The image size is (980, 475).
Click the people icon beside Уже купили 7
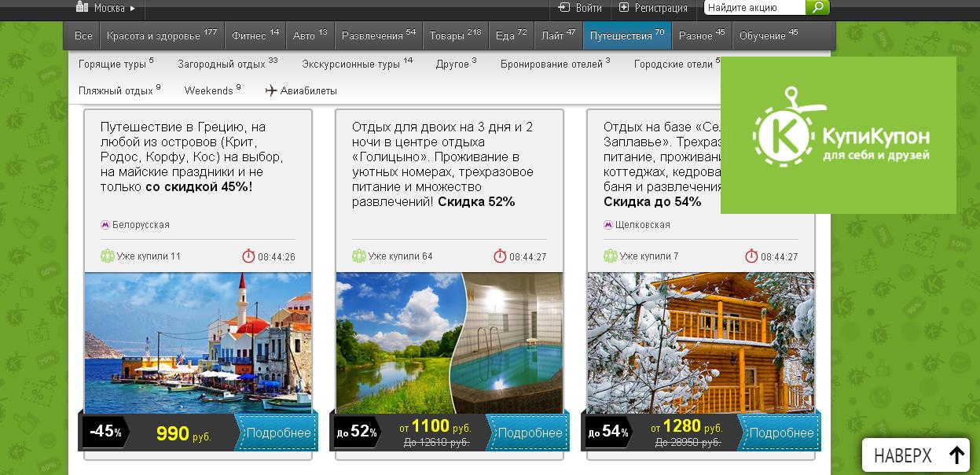(x=611, y=256)
